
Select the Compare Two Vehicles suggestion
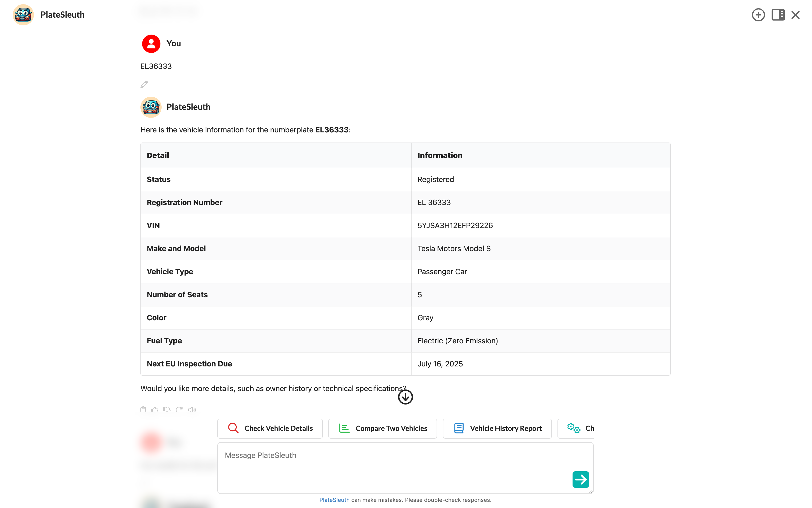382,428
